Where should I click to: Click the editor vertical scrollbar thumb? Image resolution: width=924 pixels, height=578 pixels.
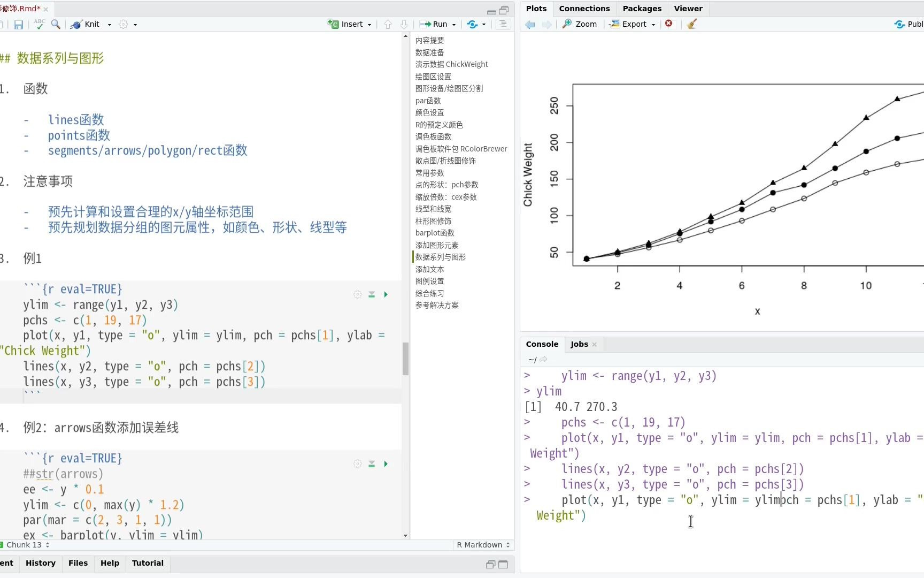tap(405, 359)
